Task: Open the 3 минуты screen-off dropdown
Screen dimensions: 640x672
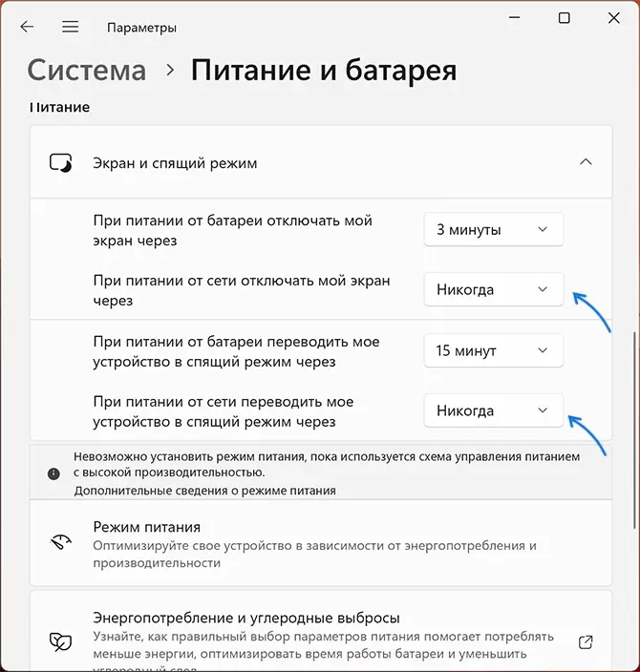Action: coord(493,230)
